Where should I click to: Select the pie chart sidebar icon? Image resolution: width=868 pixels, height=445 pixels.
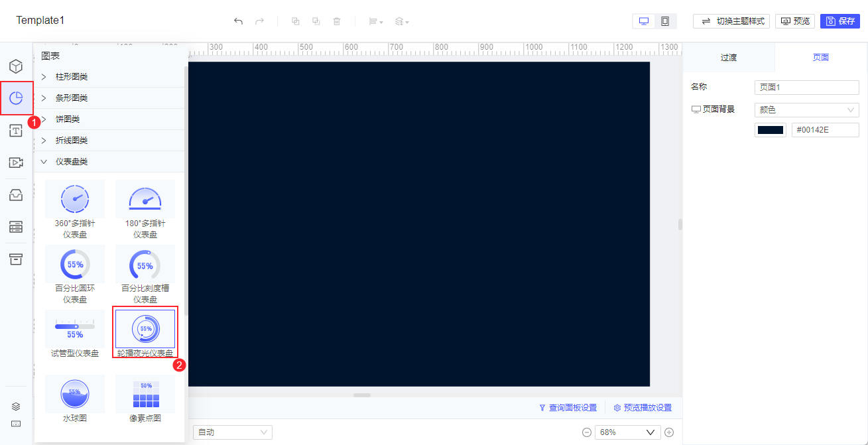click(16, 99)
